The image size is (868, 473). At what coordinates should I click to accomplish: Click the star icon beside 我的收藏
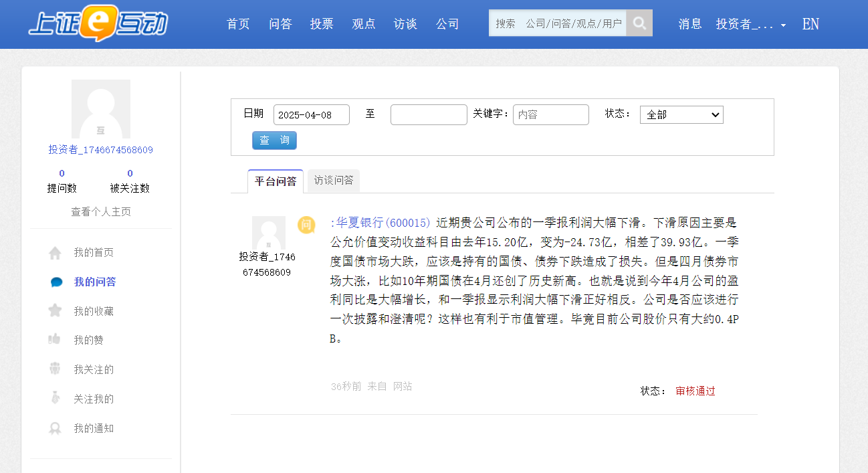[x=55, y=310]
